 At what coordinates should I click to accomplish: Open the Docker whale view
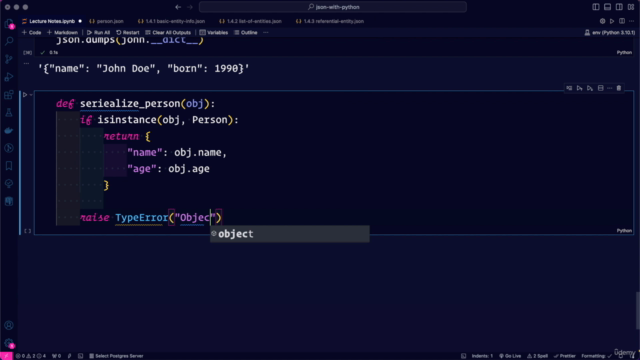(9, 131)
